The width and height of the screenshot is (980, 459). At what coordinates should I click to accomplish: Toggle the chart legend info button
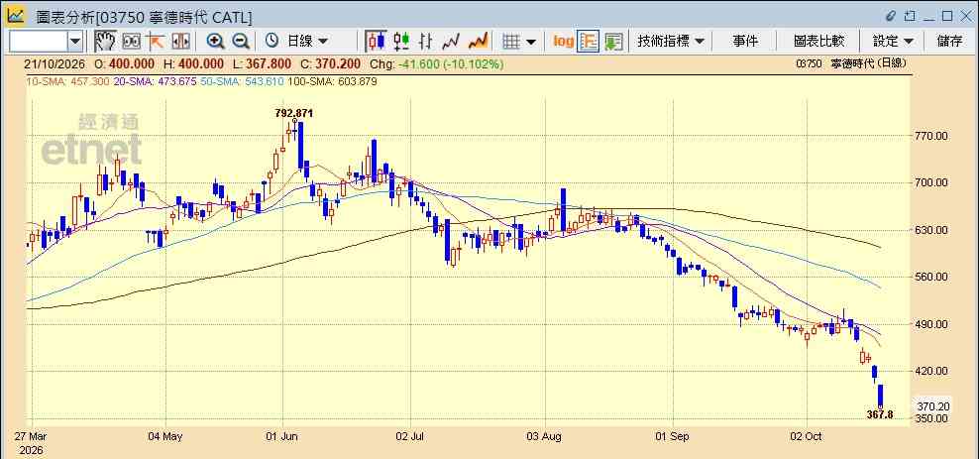(589, 42)
